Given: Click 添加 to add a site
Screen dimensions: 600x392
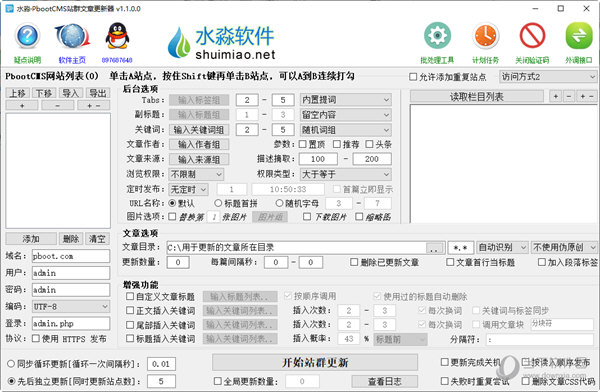Looking at the screenshot, I should 31,239.
